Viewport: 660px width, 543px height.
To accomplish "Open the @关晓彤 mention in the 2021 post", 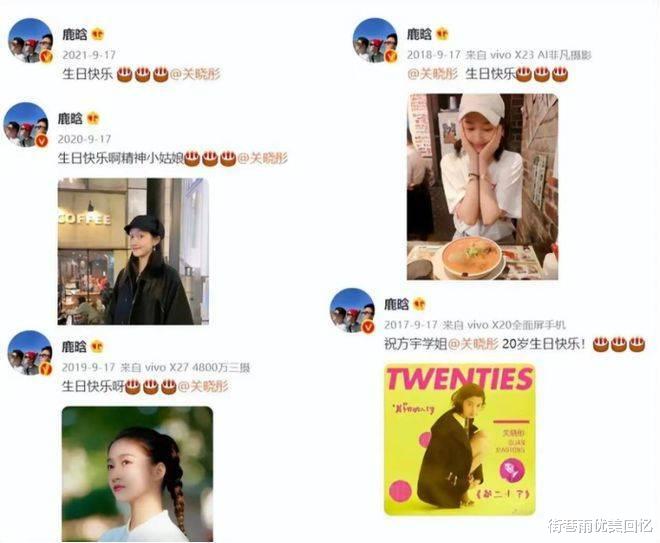I will point(195,74).
